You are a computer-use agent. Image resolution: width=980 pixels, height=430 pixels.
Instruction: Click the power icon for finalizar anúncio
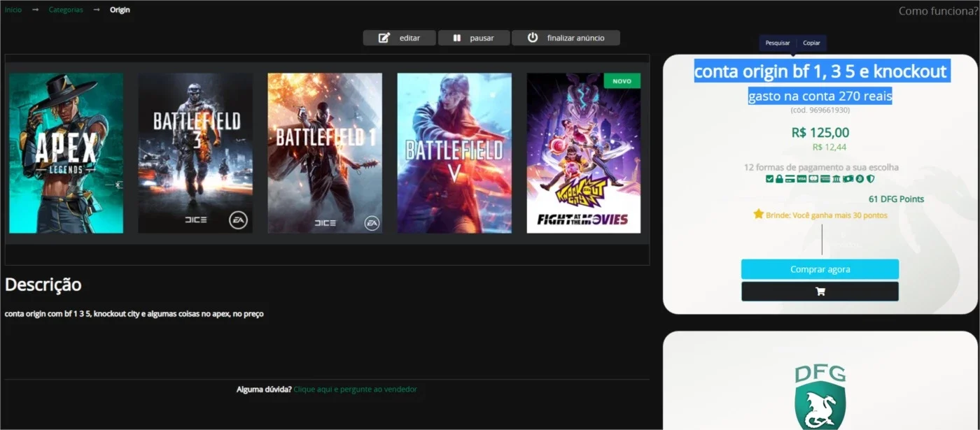tap(533, 38)
